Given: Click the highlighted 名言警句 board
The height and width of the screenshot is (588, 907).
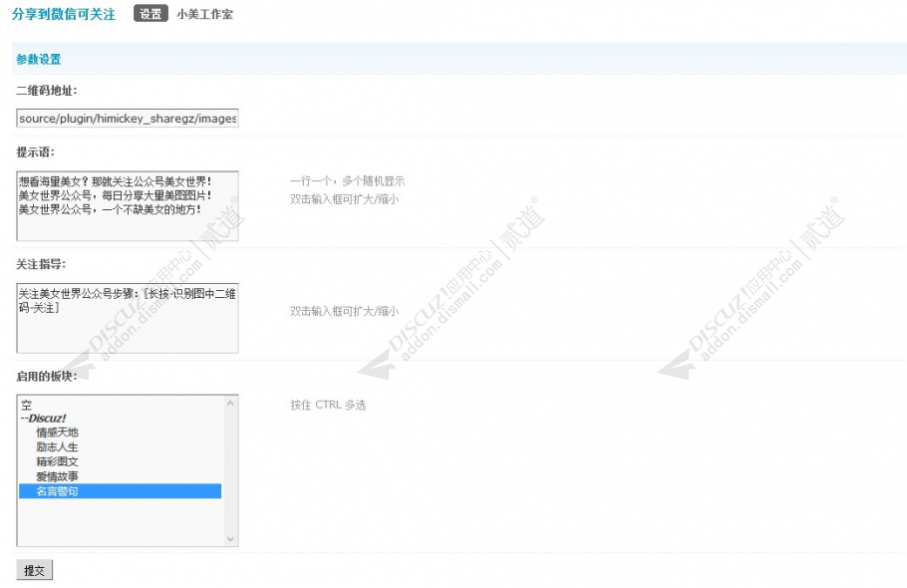Looking at the screenshot, I should (x=57, y=491).
